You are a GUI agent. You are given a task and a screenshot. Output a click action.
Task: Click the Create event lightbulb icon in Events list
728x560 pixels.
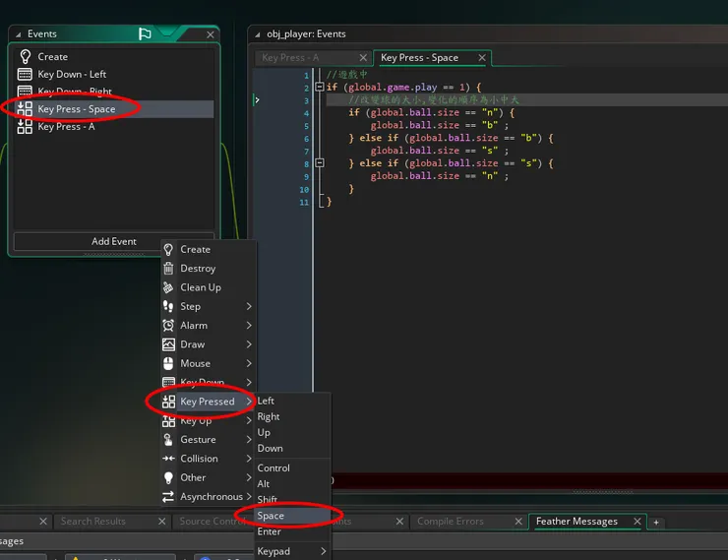coord(25,57)
